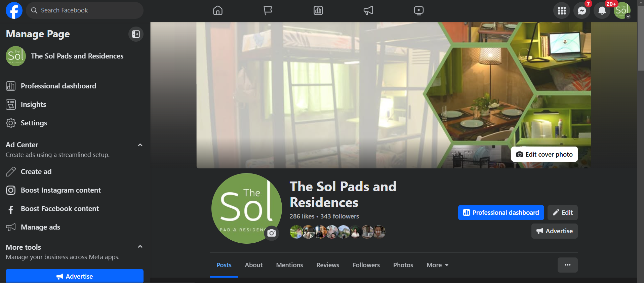
Task: Click Edit cover photo button
Action: [544, 154]
